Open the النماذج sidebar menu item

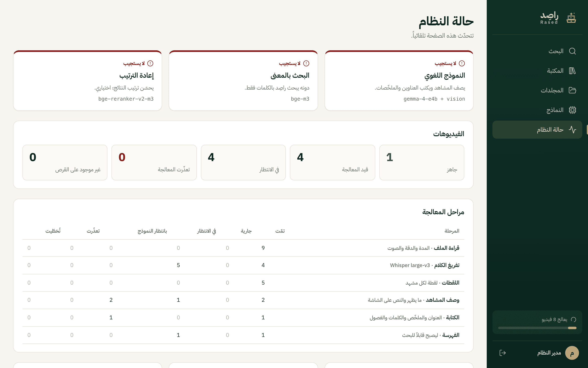[537, 110]
